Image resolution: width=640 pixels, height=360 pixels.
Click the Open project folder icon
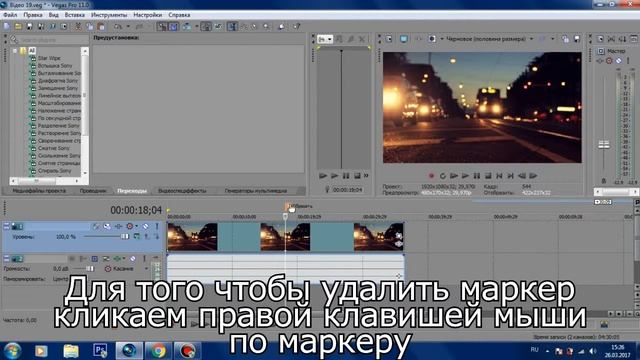click(18, 27)
